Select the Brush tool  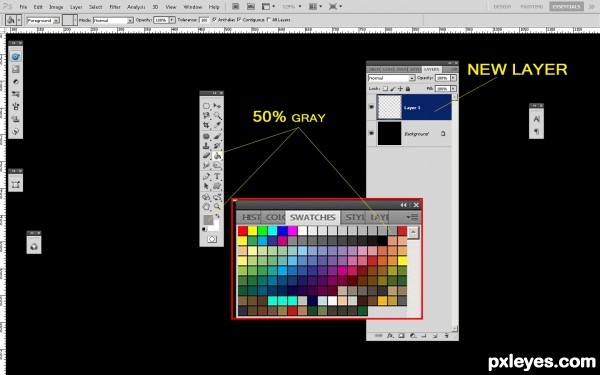[x=217, y=136]
